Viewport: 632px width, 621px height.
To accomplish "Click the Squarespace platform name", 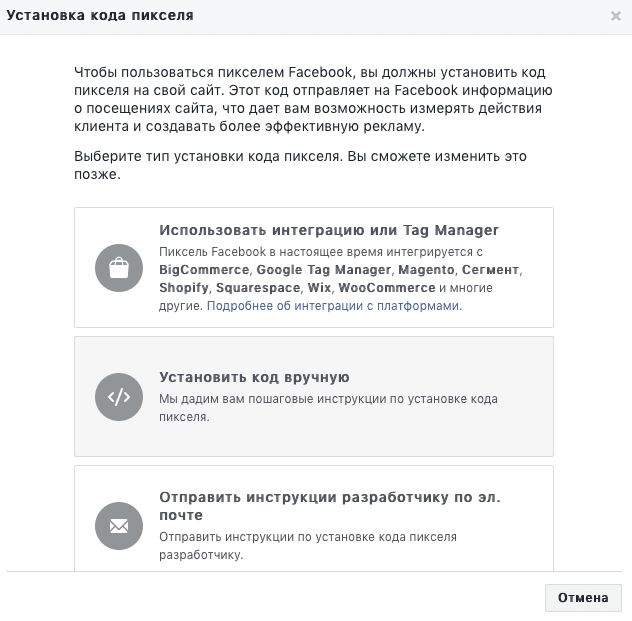I will coord(258,288).
